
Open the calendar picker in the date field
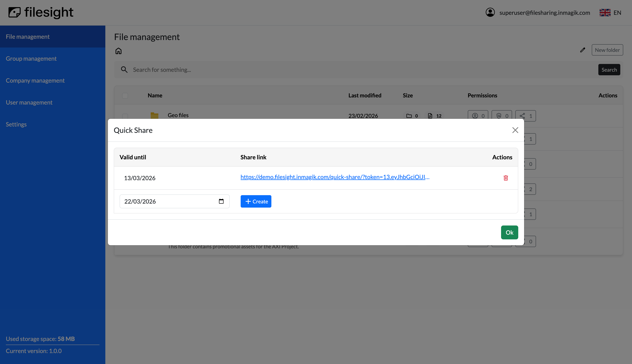[x=221, y=201]
